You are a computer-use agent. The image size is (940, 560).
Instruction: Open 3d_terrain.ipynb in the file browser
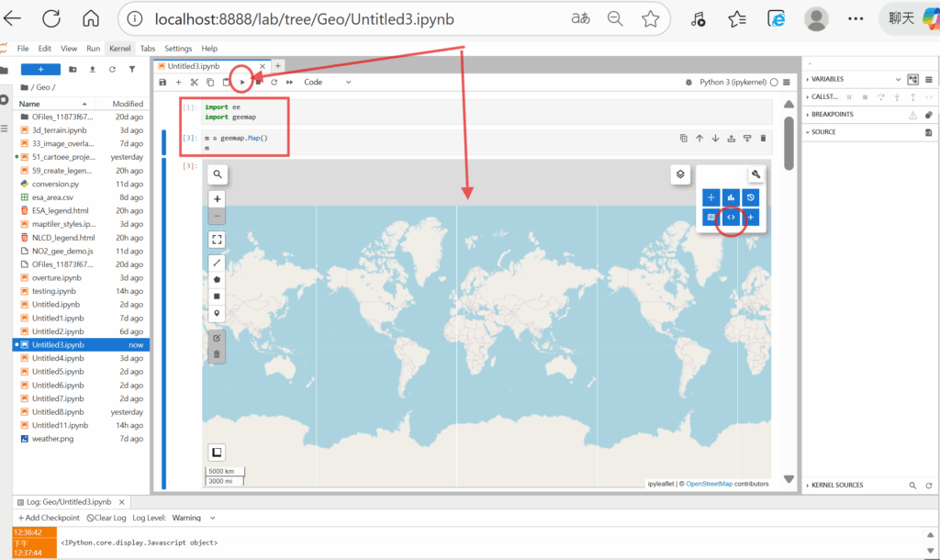click(57, 130)
